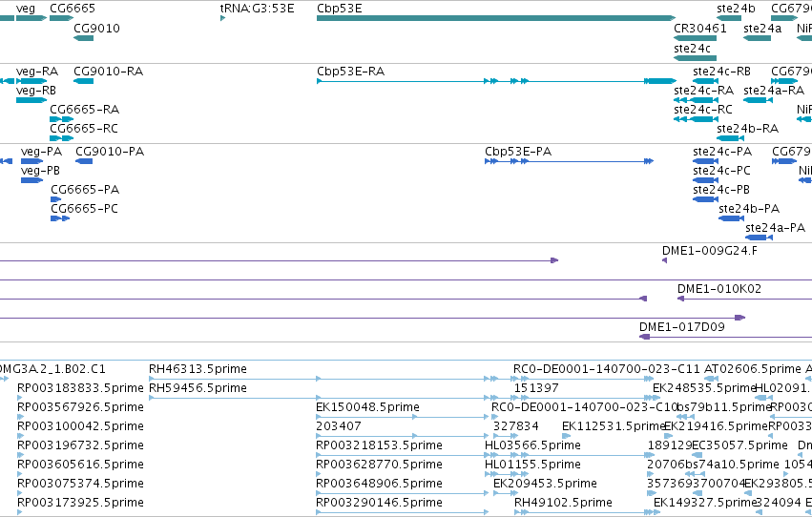Click RH49102.5prime EST label

pos(563,503)
